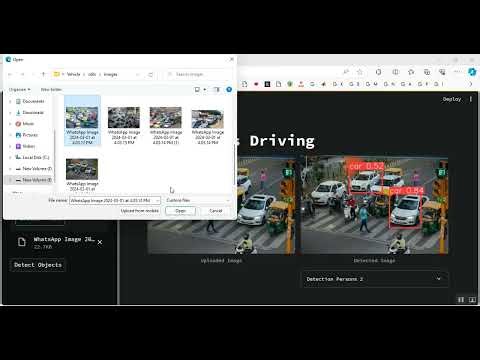
Task: Select odc in breadcrumb path
Action: point(92,74)
